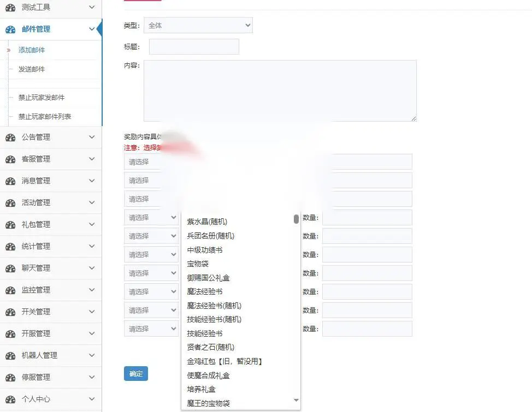Click the 确定 submit button
This screenshot has width=532, height=412.
click(x=135, y=374)
